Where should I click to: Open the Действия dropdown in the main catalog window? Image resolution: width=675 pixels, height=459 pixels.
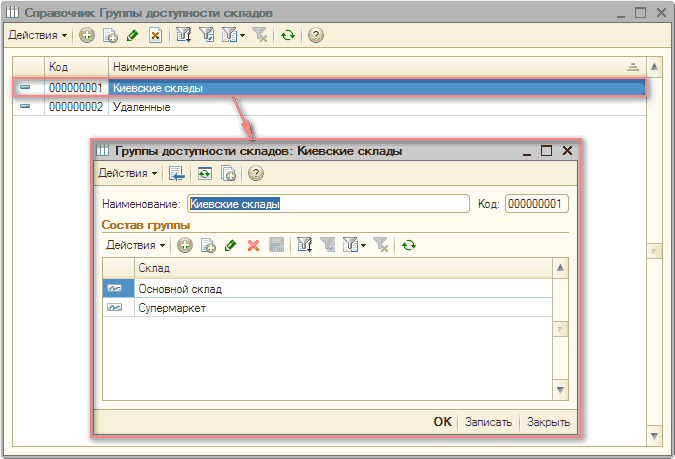(x=37, y=35)
